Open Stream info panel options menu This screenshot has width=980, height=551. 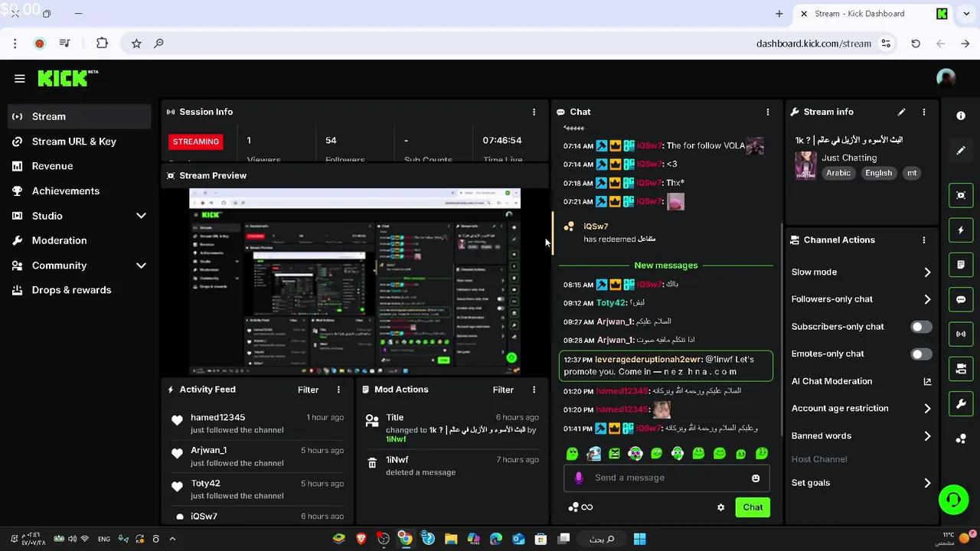924,112
